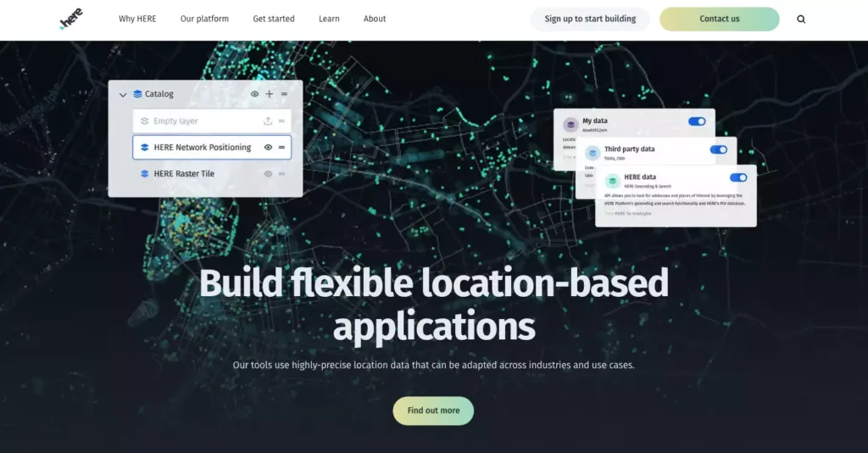Open the Get started menu

[x=274, y=19]
